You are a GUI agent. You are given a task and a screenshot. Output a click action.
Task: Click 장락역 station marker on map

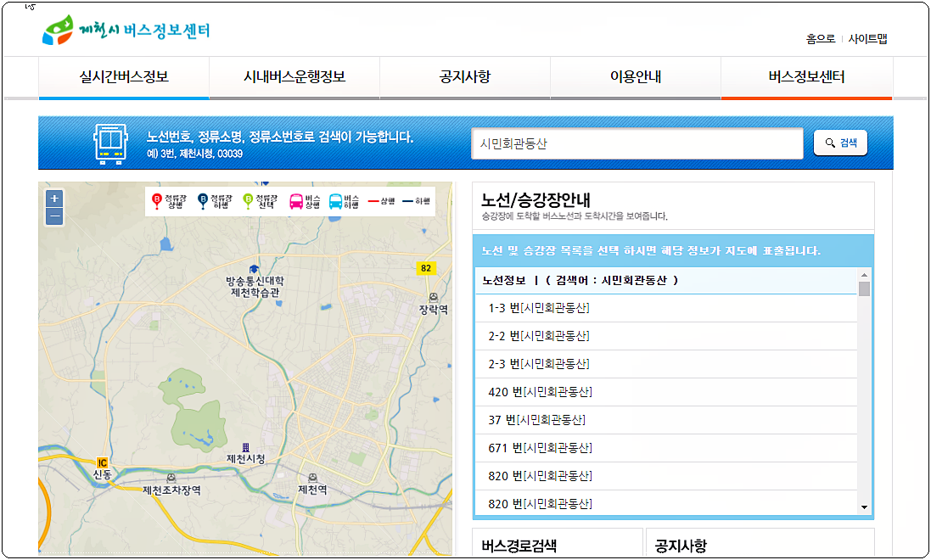click(x=434, y=297)
